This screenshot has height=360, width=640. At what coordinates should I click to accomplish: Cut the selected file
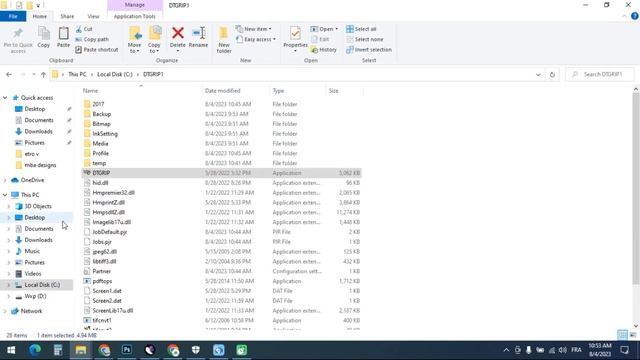pyautogui.click(x=84, y=29)
